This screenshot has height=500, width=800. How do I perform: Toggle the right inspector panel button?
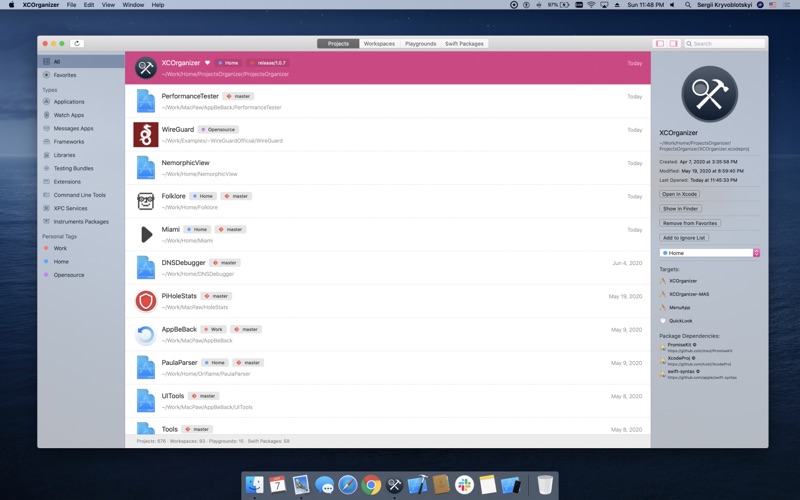[x=673, y=43]
